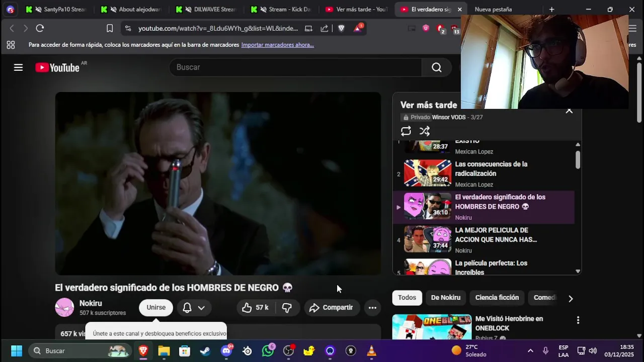Go back with browser back arrow

12,29
